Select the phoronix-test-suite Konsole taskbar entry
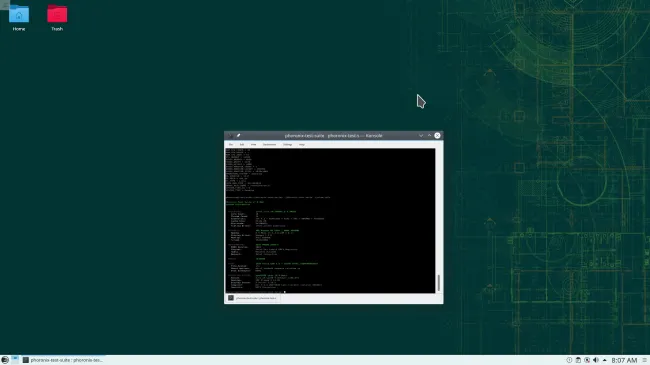Viewport: 650px width, 365px height. 63,360
